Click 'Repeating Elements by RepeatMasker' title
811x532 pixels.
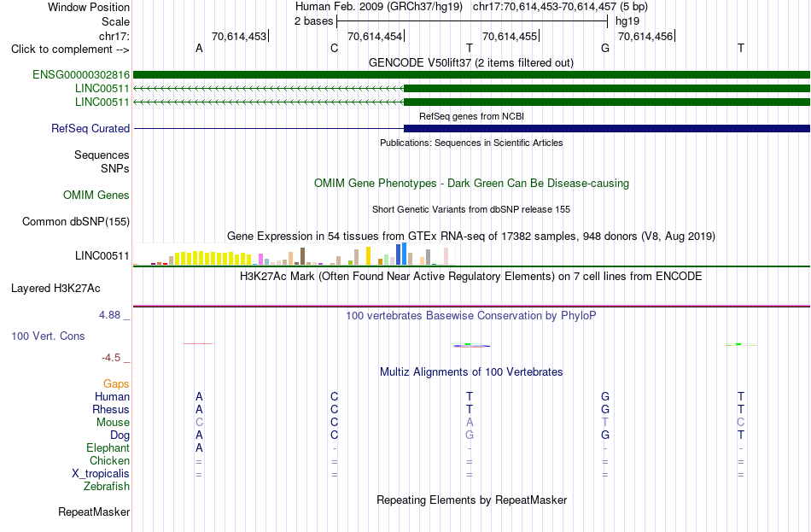tap(472, 500)
